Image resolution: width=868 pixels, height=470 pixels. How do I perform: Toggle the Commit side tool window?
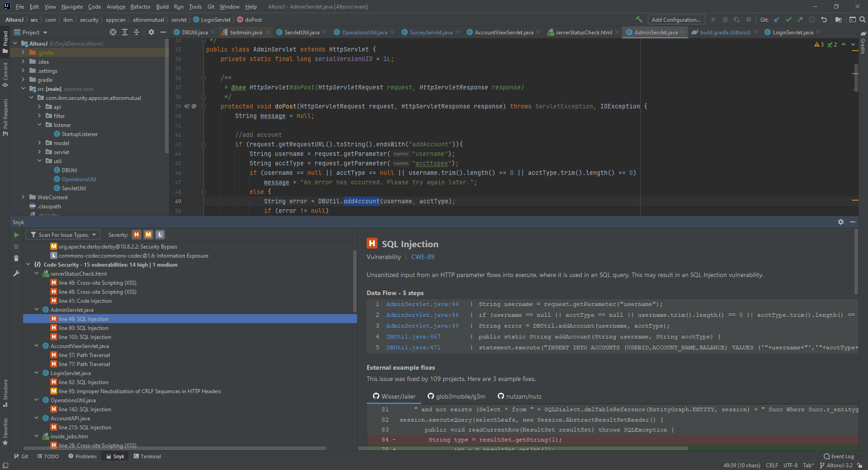[x=5, y=75]
